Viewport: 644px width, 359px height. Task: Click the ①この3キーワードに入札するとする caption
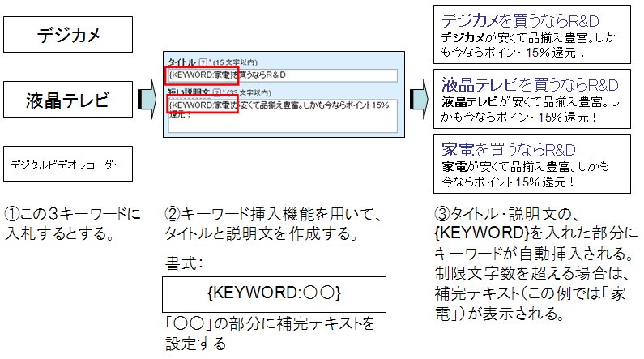tap(72, 224)
